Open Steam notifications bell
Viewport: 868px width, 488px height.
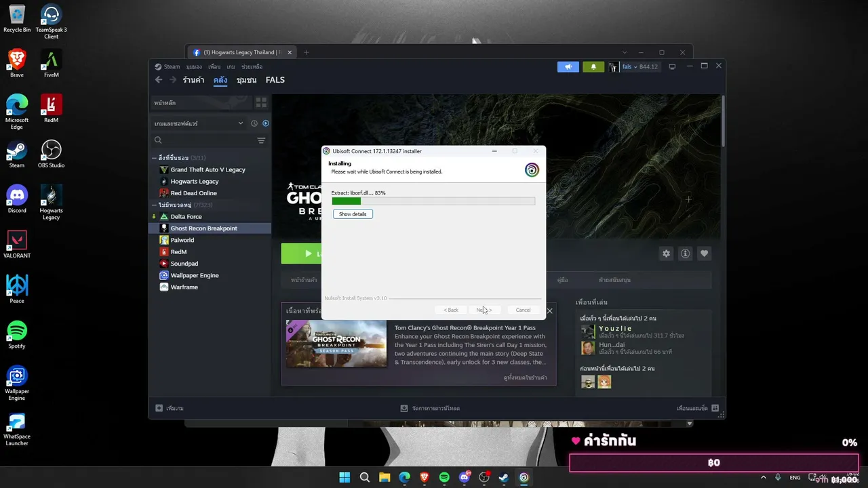click(593, 66)
